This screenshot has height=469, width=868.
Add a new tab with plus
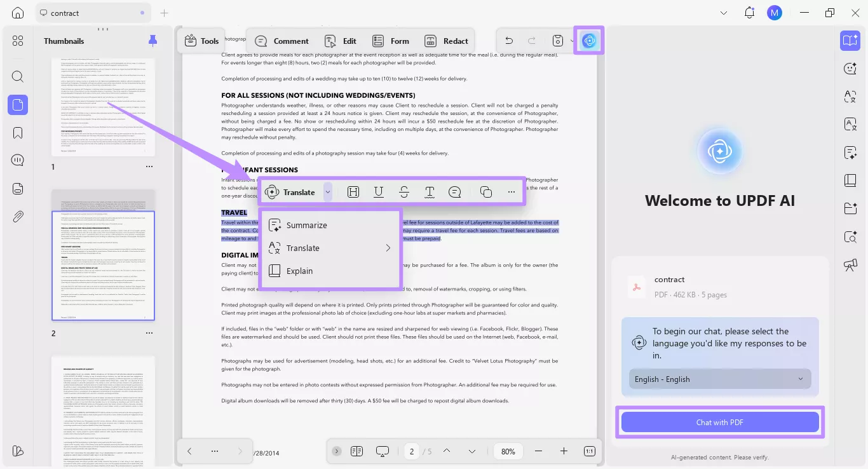164,13
